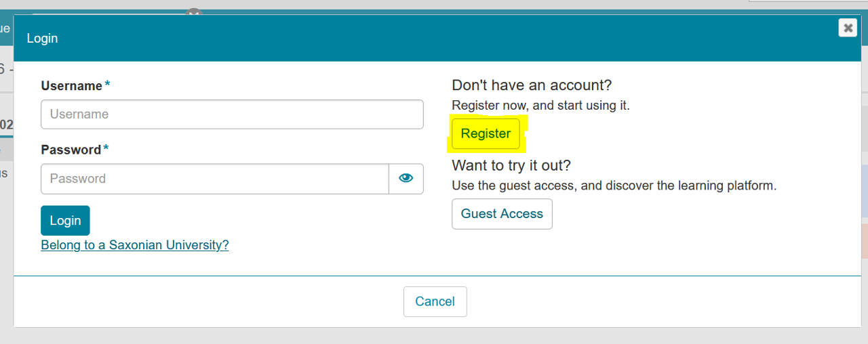Screen dimensions: 868x344
Task: Close the Login dialog with the X icon
Action: (x=848, y=28)
